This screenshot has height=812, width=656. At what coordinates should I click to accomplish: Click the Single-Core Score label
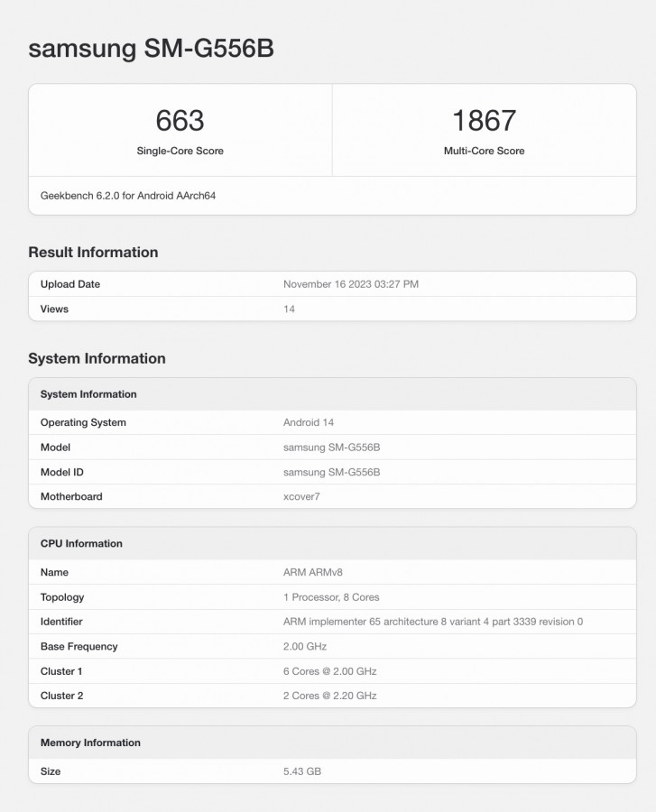[x=180, y=151]
